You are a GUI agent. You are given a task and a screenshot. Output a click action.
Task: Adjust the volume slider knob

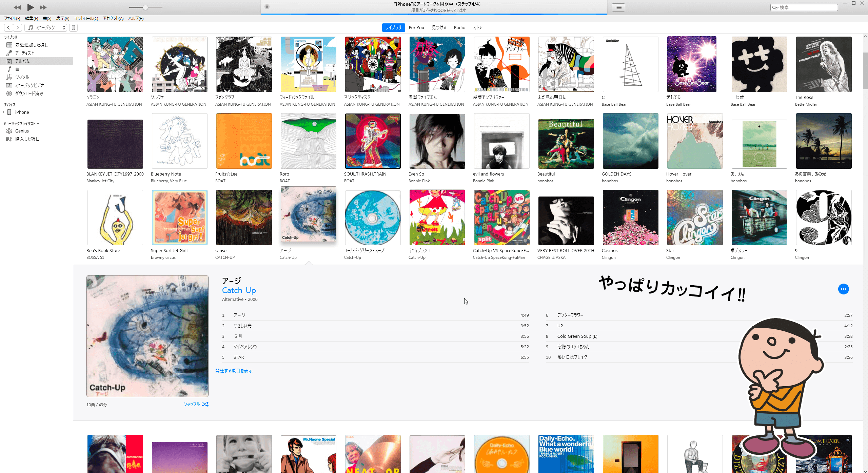(145, 7)
